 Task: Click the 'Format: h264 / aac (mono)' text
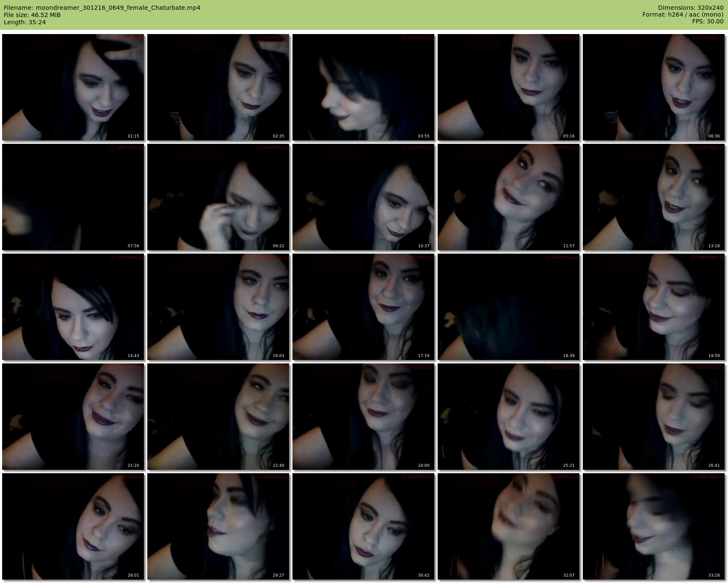pos(683,15)
